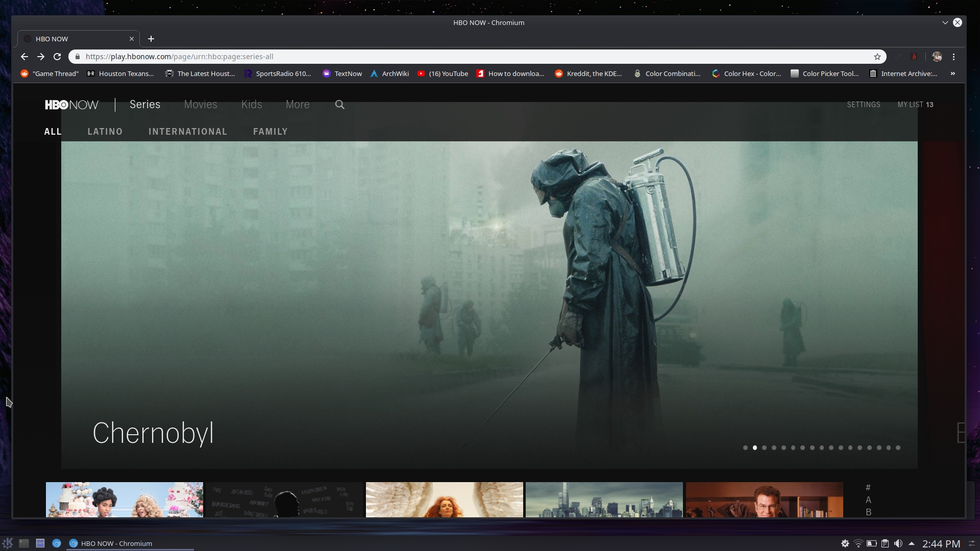Viewport: 980px width, 551px height.
Task: Open the "Game Thread" bookmark
Action: tap(50, 73)
